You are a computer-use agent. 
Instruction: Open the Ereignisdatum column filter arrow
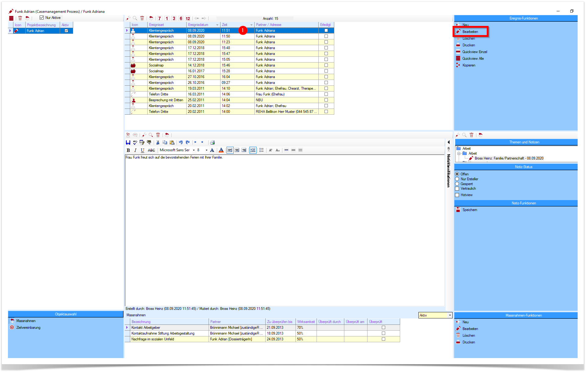[217, 25]
